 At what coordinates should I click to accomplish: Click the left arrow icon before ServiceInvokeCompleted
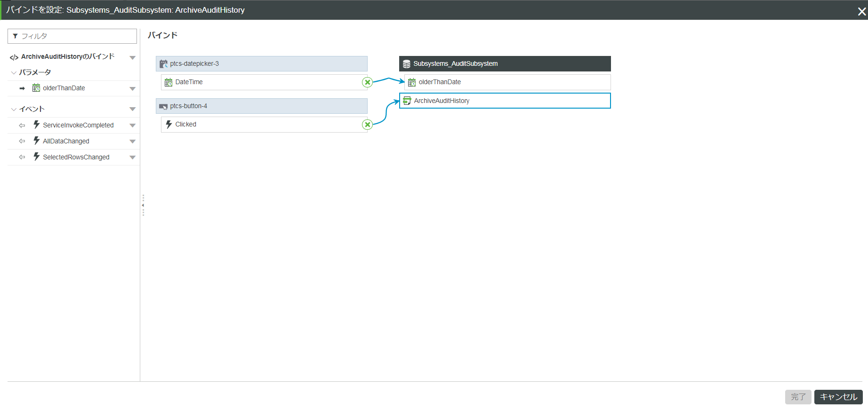[22, 126]
